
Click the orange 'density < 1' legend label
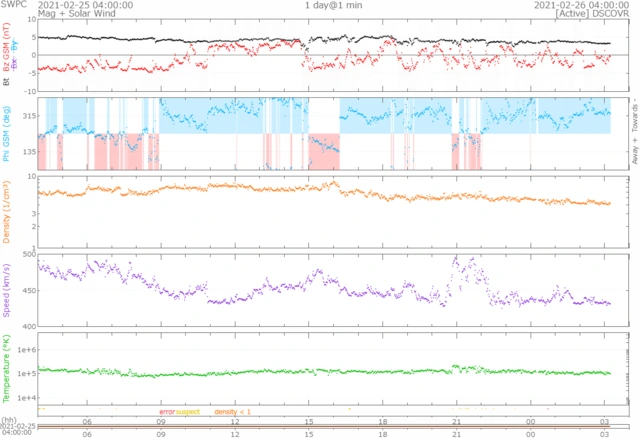point(232,411)
